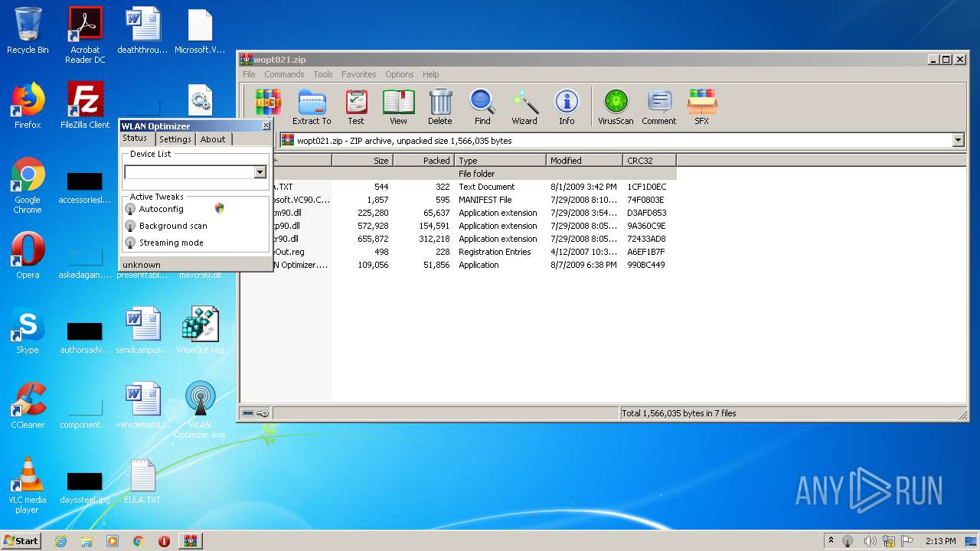Open Recycle Bin desktop icon
Image resolution: width=980 pixels, height=551 pixels.
click(x=28, y=31)
